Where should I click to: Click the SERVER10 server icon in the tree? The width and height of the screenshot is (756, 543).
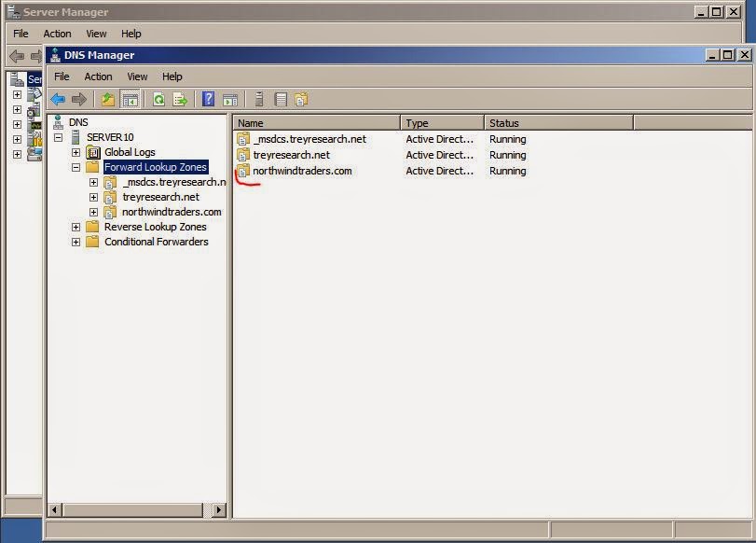tap(76, 137)
